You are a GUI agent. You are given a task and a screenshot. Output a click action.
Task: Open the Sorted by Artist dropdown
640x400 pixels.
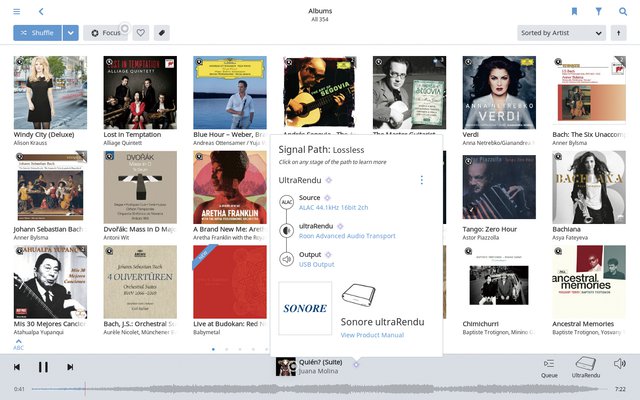click(x=561, y=33)
